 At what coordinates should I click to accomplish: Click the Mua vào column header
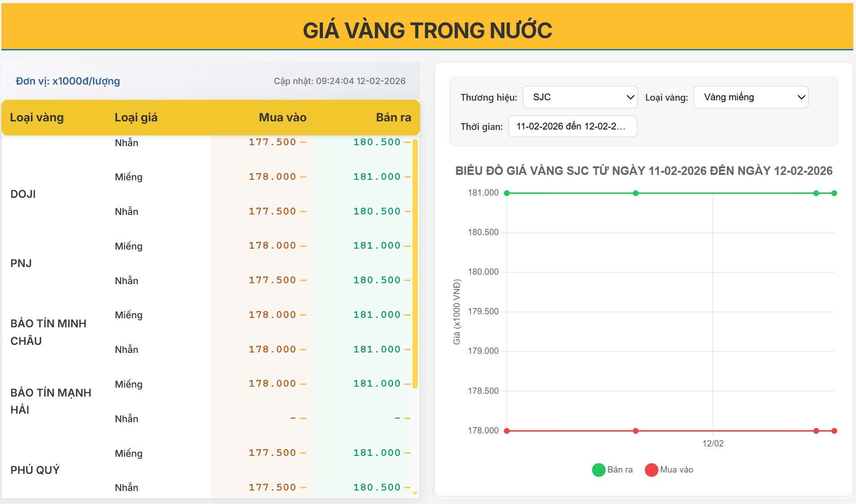coord(282,118)
